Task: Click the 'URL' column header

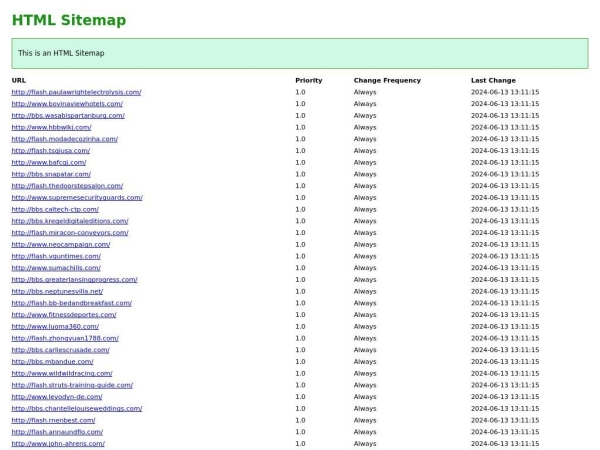Action: pos(19,80)
